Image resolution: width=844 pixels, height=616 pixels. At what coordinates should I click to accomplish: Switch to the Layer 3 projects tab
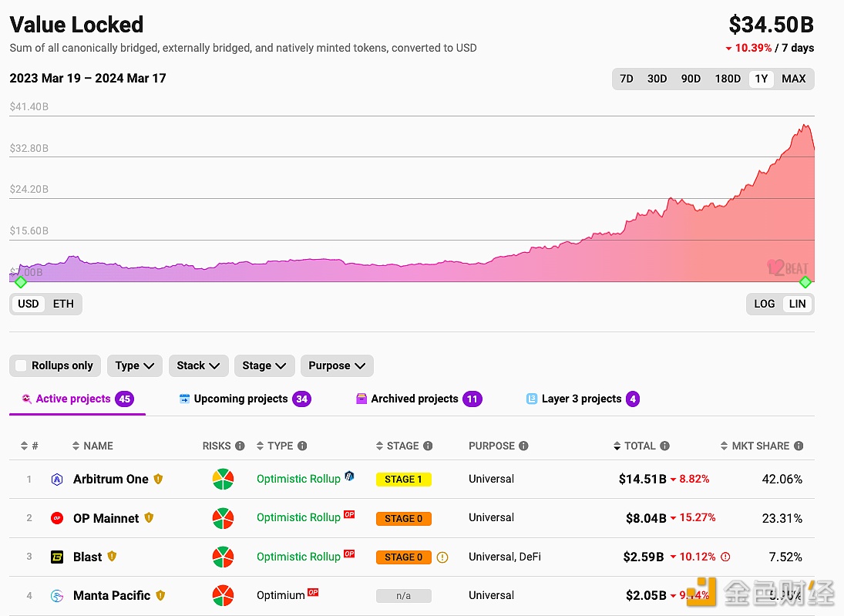(583, 399)
